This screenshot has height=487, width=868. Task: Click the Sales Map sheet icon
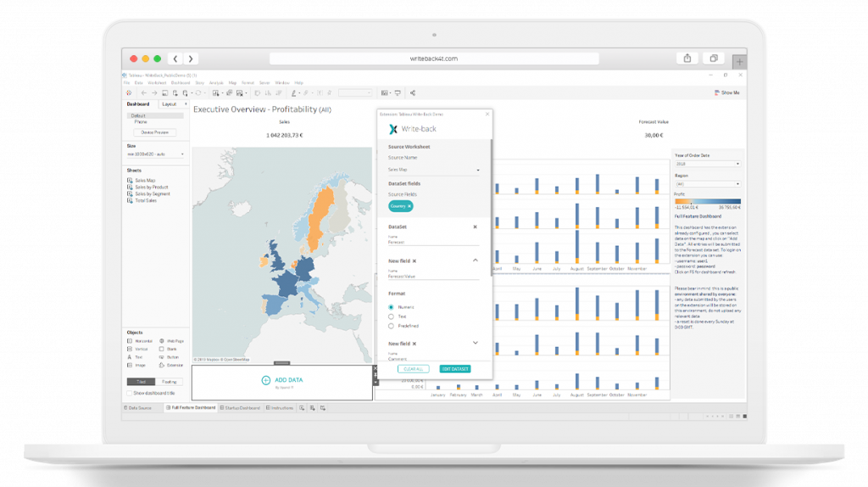point(130,181)
